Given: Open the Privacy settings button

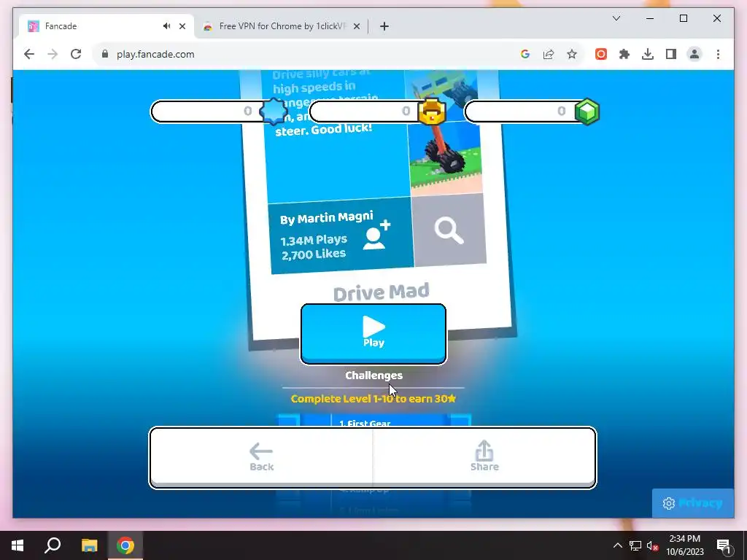Looking at the screenshot, I should tap(693, 503).
